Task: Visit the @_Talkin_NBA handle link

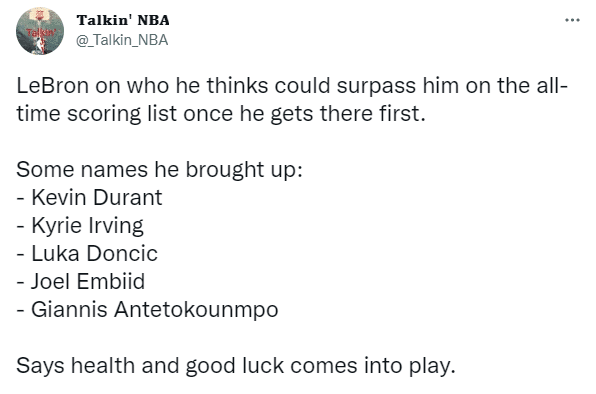Action: coord(122,40)
